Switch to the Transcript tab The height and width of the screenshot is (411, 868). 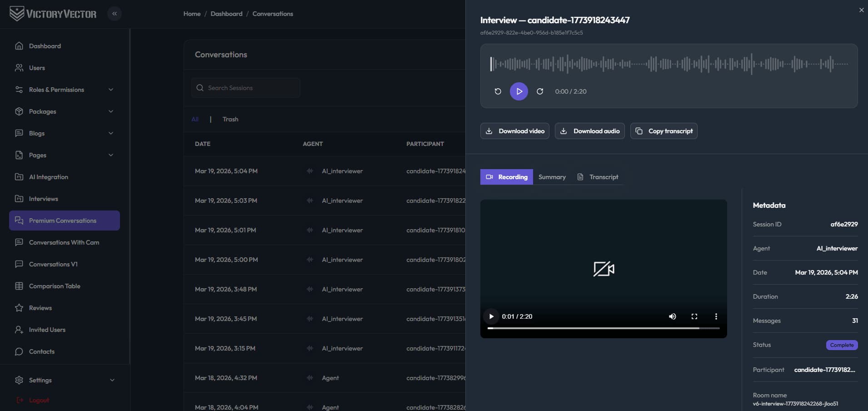(x=598, y=177)
